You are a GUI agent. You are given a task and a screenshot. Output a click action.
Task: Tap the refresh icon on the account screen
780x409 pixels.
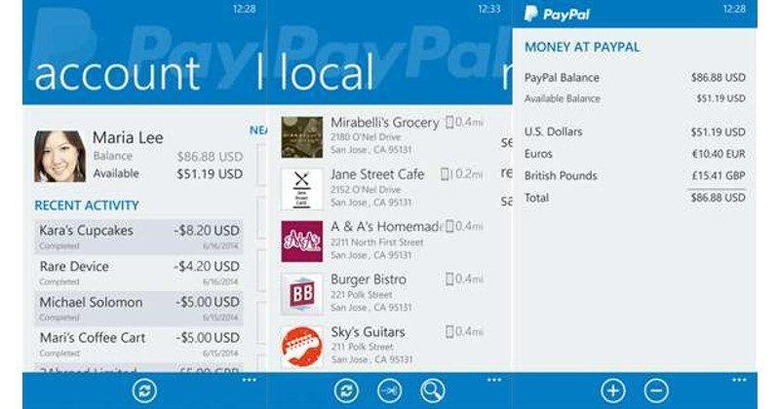(145, 391)
